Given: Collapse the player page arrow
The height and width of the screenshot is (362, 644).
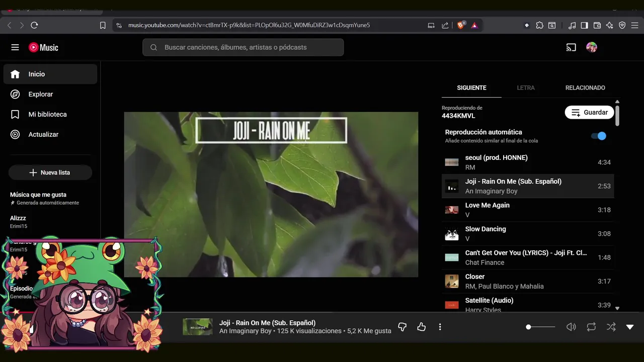Looking at the screenshot, I should click(630, 327).
